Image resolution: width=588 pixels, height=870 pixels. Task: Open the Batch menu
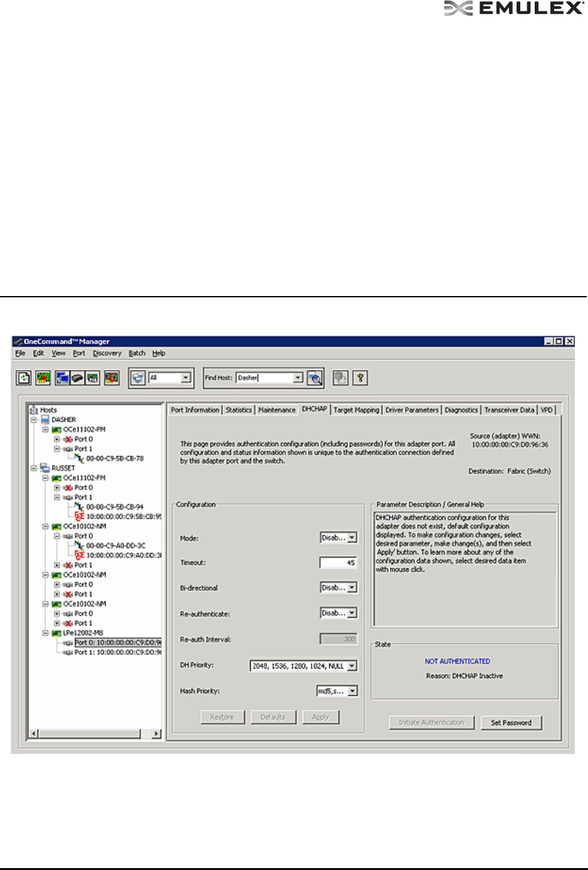pyautogui.click(x=137, y=353)
